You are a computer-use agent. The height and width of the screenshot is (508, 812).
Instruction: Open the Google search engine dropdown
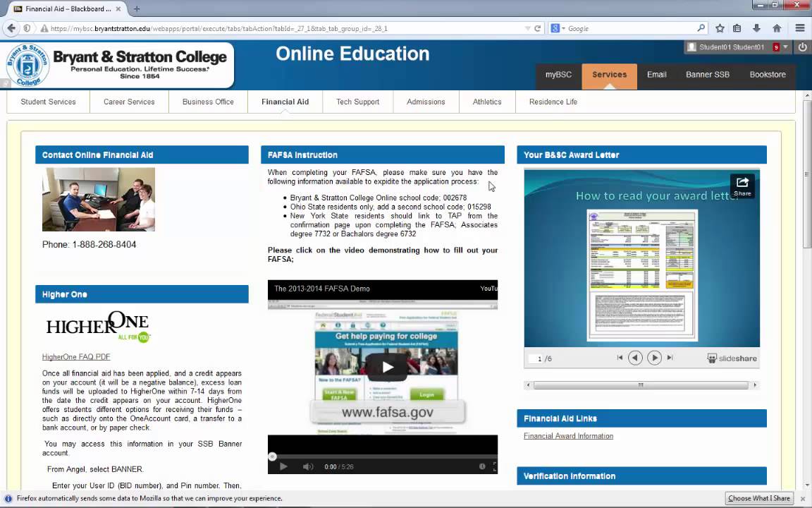click(x=558, y=28)
